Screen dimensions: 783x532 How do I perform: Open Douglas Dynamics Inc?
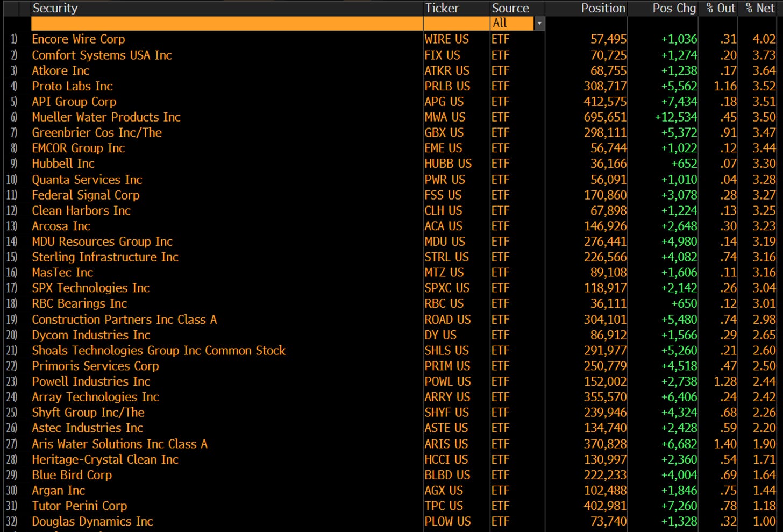tap(92, 522)
